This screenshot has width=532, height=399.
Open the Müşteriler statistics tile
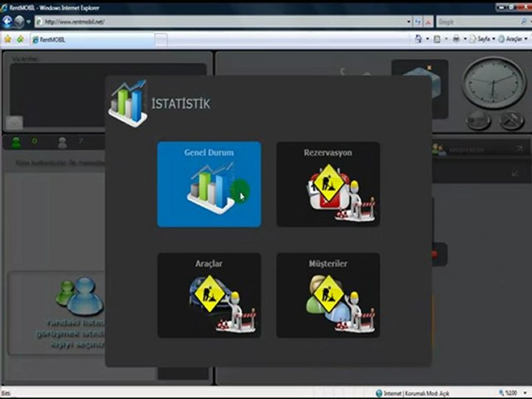pyautogui.click(x=328, y=295)
